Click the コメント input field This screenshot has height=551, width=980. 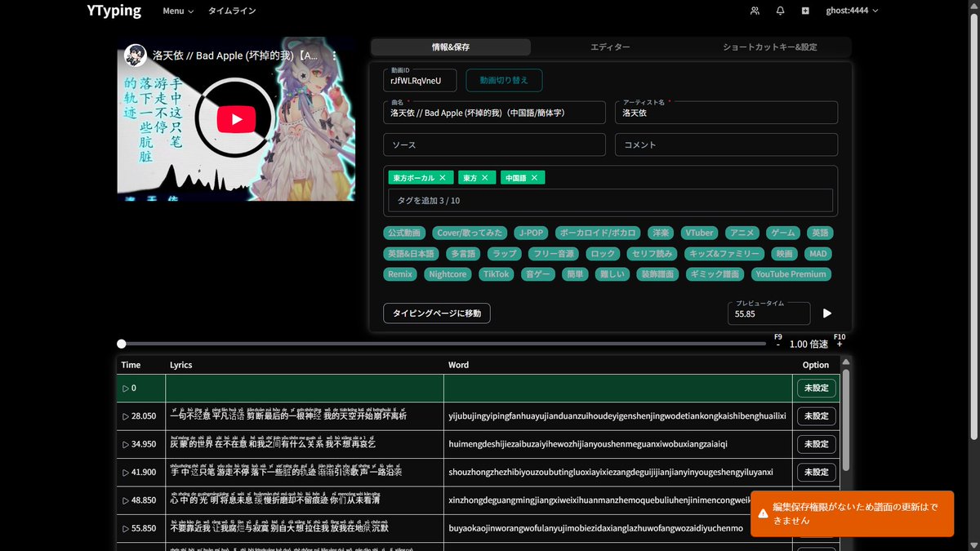pos(726,144)
